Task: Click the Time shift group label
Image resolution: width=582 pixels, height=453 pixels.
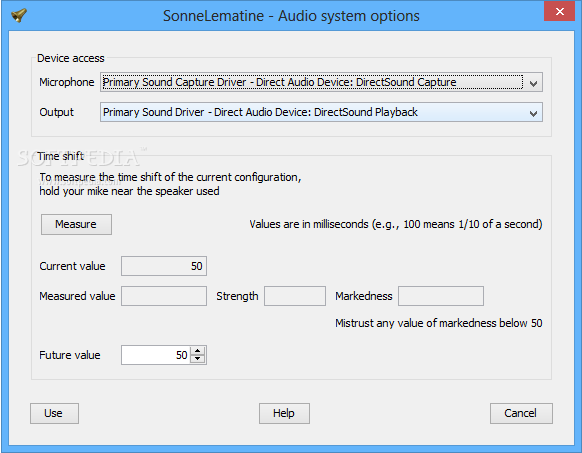Action: [x=61, y=156]
